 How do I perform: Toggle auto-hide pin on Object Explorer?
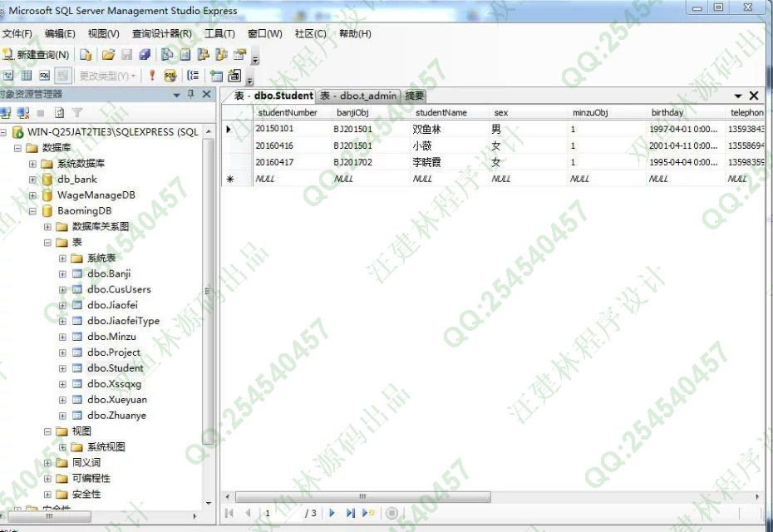pyautogui.click(x=191, y=94)
